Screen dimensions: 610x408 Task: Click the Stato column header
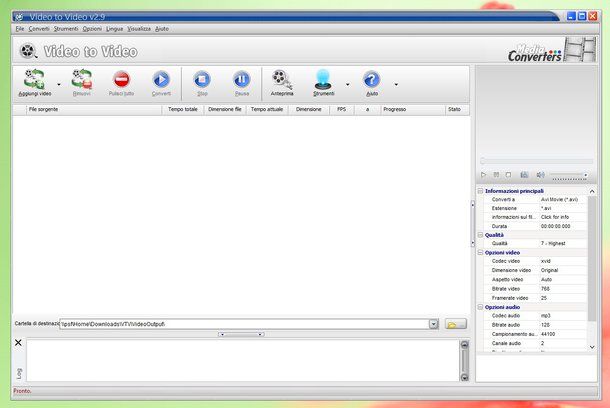pyautogui.click(x=457, y=110)
